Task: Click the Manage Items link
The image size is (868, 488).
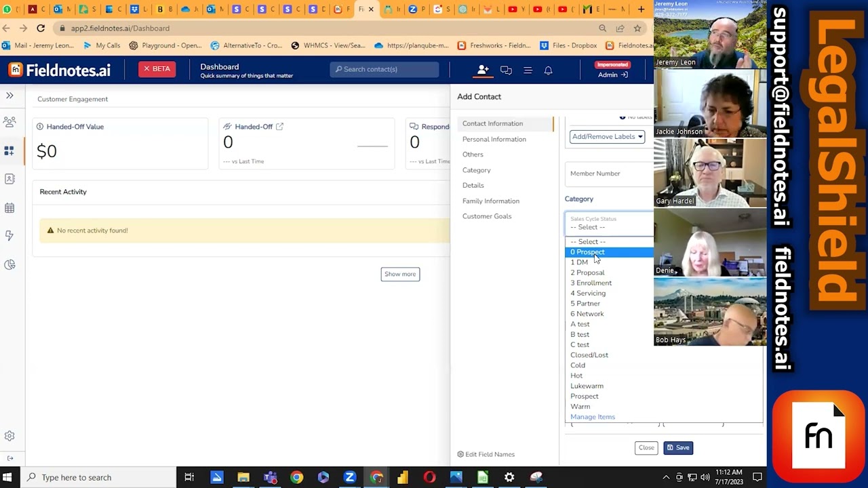Action: tap(593, 417)
